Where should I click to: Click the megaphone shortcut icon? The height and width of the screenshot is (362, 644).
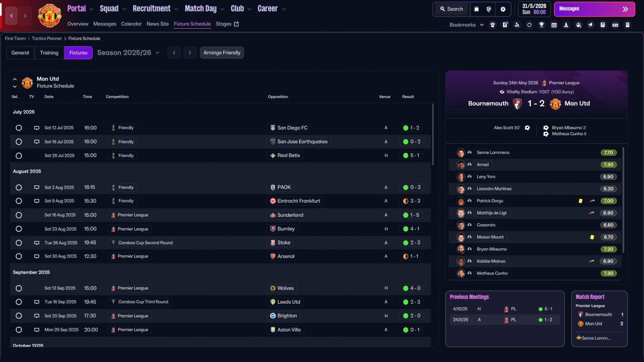click(x=591, y=25)
